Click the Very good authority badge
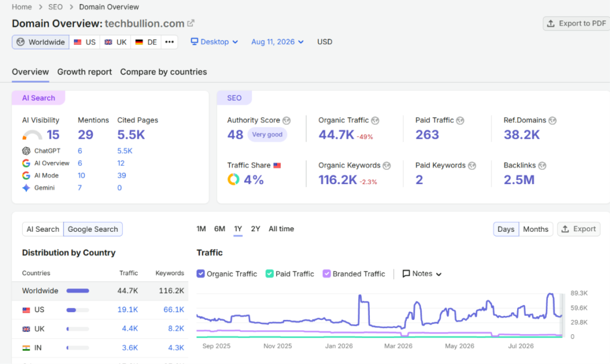The width and height of the screenshot is (610, 364). [x=267, y=135]
